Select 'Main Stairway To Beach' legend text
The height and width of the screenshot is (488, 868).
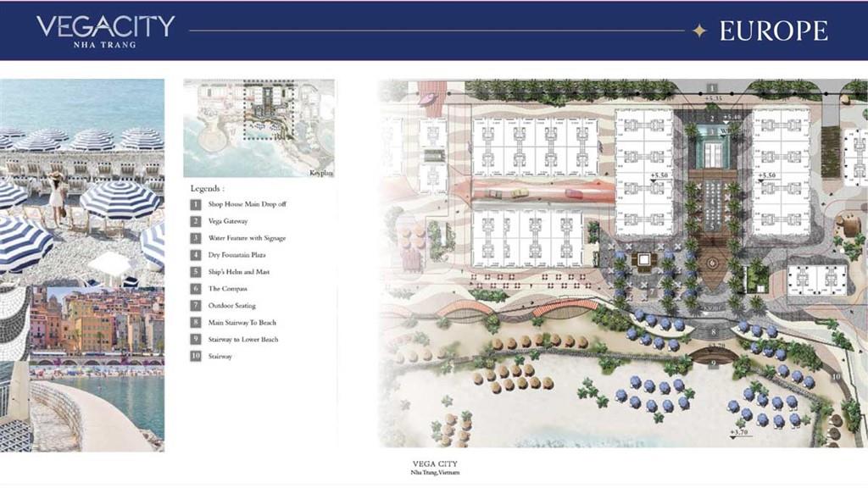pyautogui.click(x=242, y=323)
